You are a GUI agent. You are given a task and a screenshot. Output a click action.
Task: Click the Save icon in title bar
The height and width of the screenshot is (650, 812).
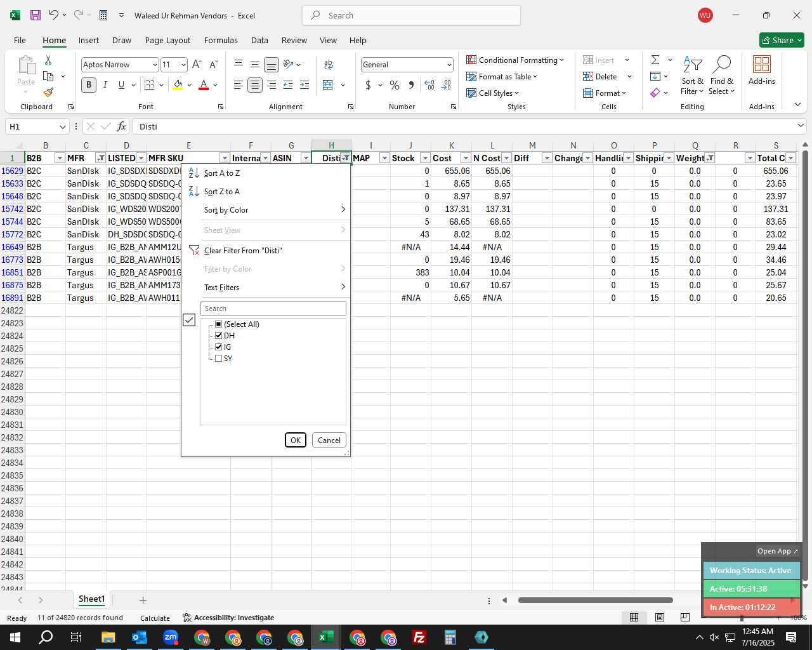(x=36, y=15)
